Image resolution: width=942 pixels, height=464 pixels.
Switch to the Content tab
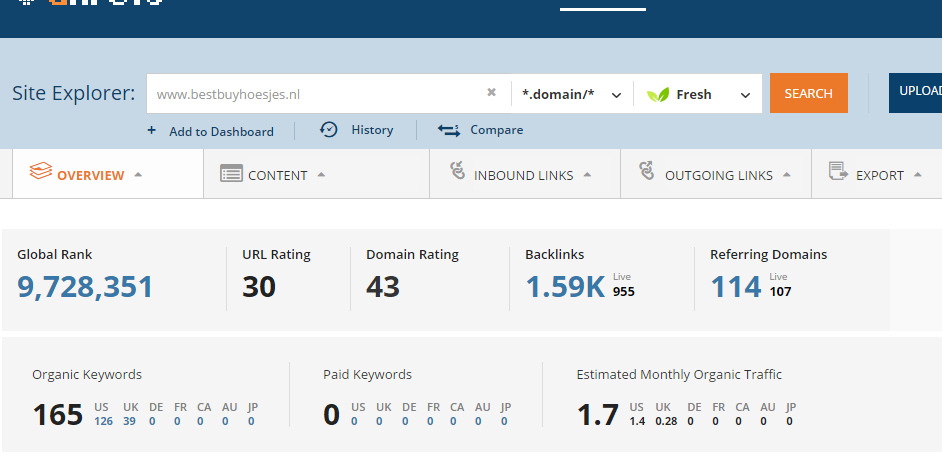pyautogui.click(x=317, y=174)
